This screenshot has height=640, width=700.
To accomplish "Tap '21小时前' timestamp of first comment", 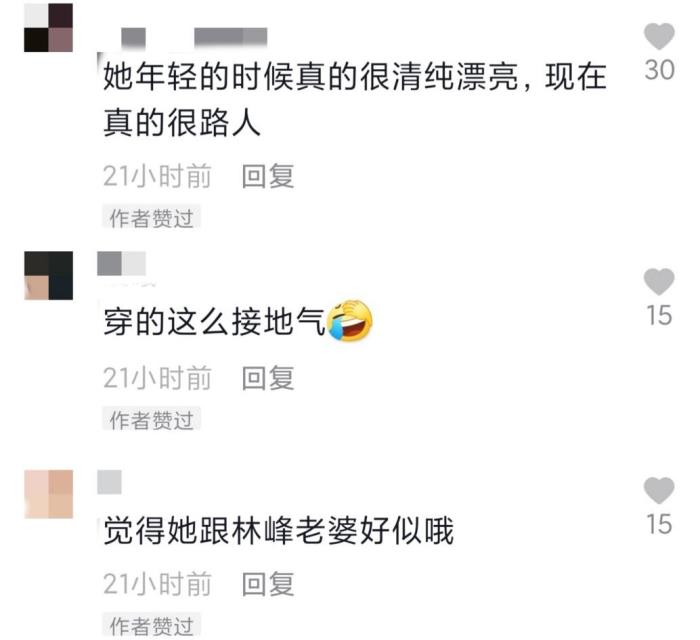I will point(157,176).
